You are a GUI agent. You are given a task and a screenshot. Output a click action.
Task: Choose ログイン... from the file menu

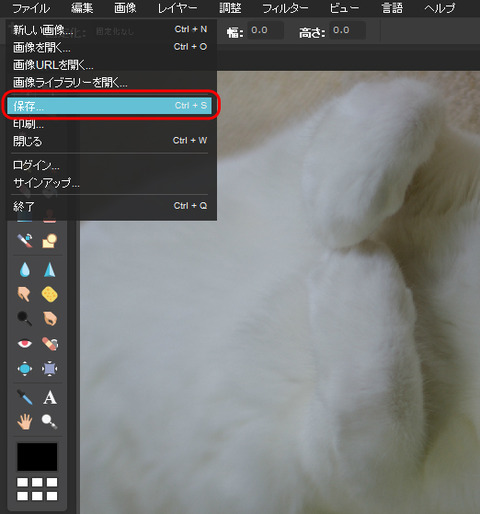coord(110,165)
